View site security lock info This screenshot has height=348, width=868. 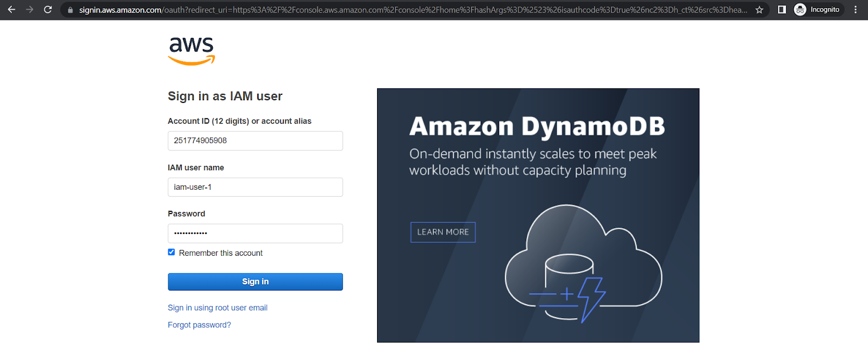click(70, 10)
